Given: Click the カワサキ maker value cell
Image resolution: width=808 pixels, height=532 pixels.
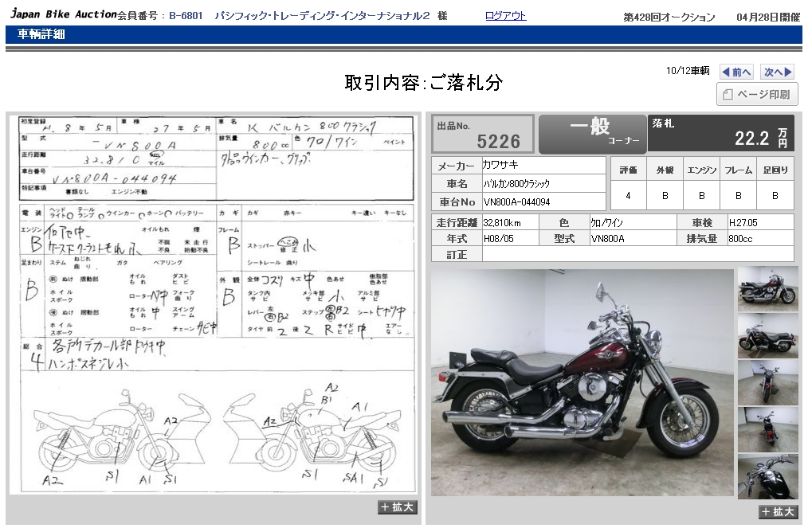Looking at the screenshot, I should tap(543, 166).
